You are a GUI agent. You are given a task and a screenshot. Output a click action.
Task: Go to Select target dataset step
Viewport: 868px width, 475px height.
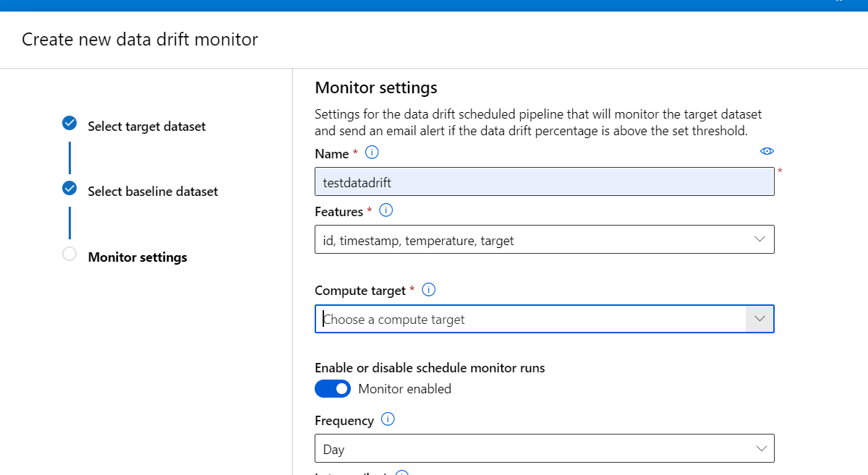pos(147,127)
